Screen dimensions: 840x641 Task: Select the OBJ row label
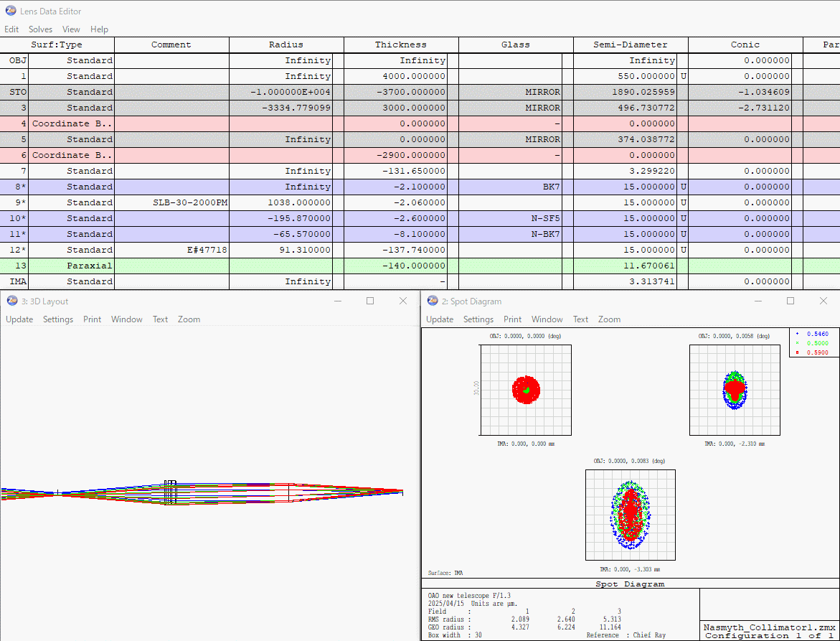tap(14, 60)
